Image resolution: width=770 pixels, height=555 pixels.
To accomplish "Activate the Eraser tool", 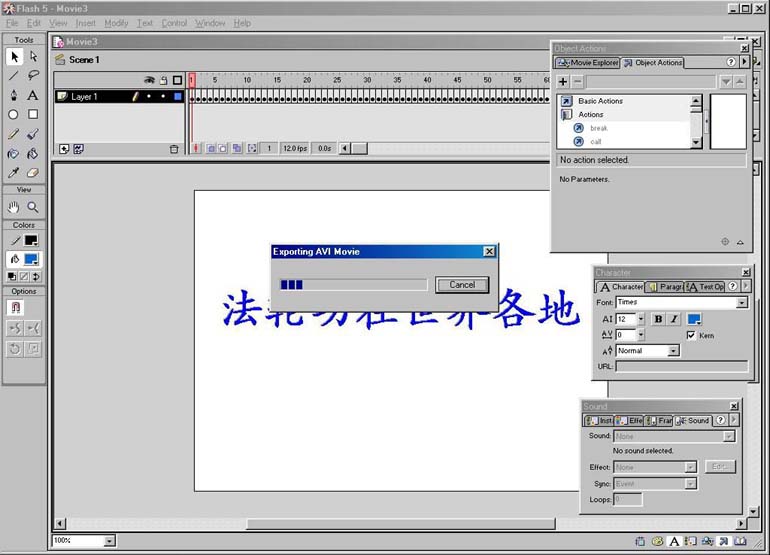I will [x=33, y=172].
